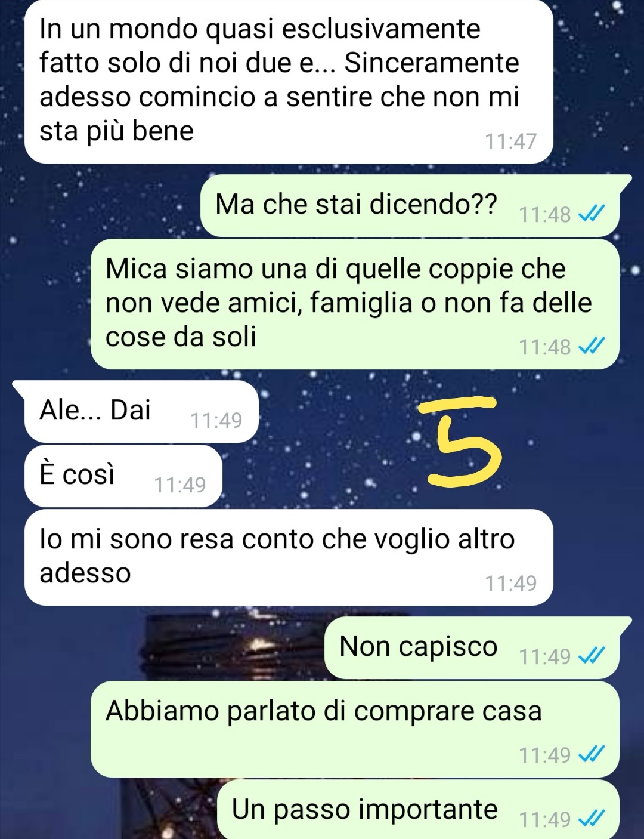Click the 11:49 timestamp next to 'È così'
The width and height of the screenshot is (644, 839).
(x=180, y=485)
